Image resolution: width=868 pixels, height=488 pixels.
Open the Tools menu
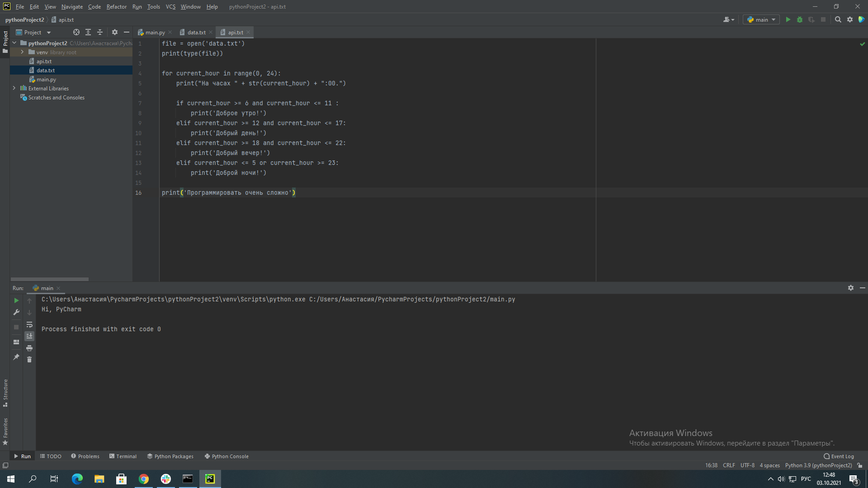[x=154, y=7]
